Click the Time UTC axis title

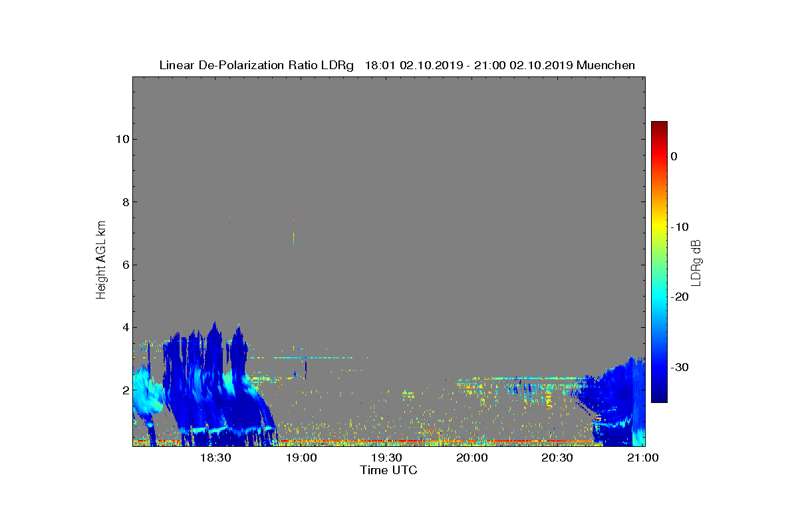pyautogui.click(x=389, y=470)
